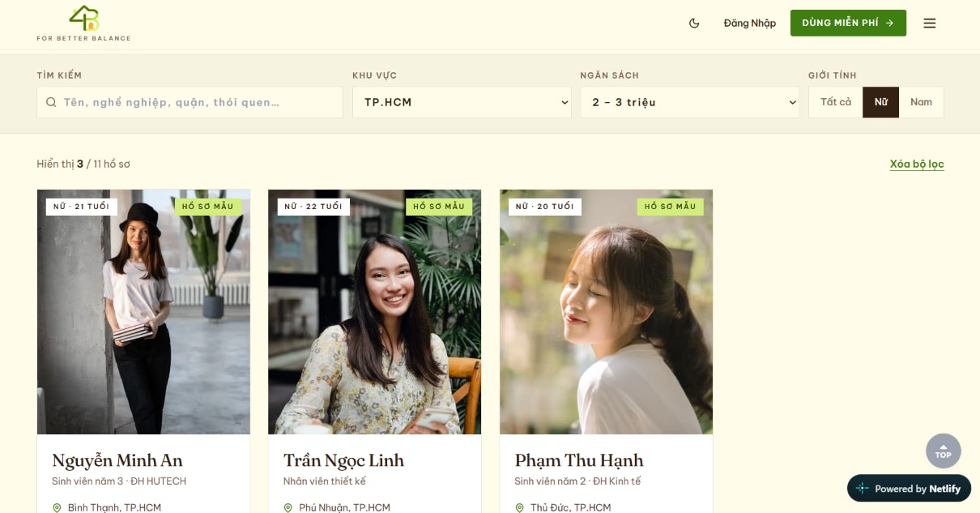Click location pin icon beside Thủ Đức

(519, 508)
